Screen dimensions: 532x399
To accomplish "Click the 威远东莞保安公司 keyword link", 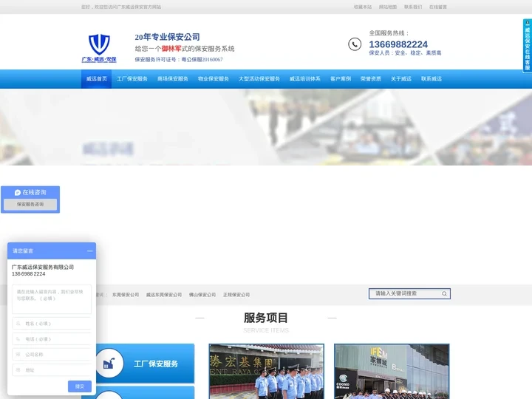I will click(164, 295).
